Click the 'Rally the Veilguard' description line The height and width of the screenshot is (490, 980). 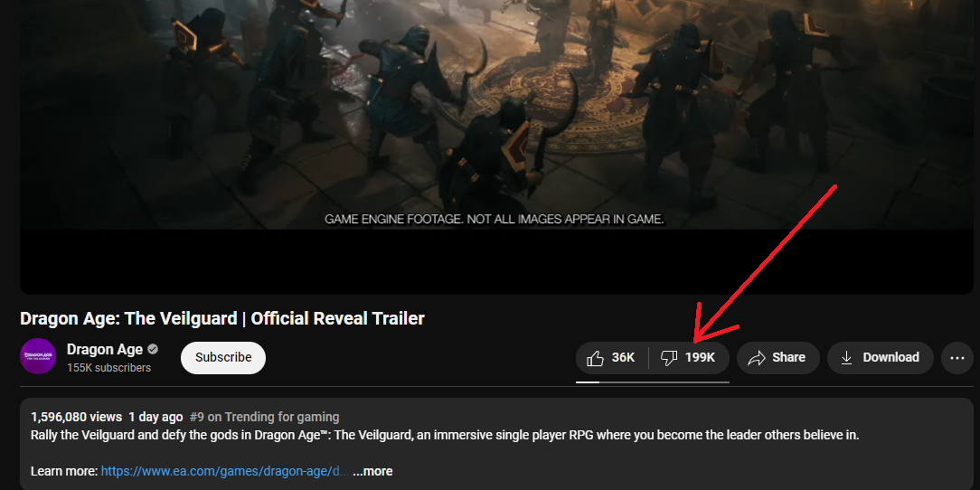click(445, 435)
